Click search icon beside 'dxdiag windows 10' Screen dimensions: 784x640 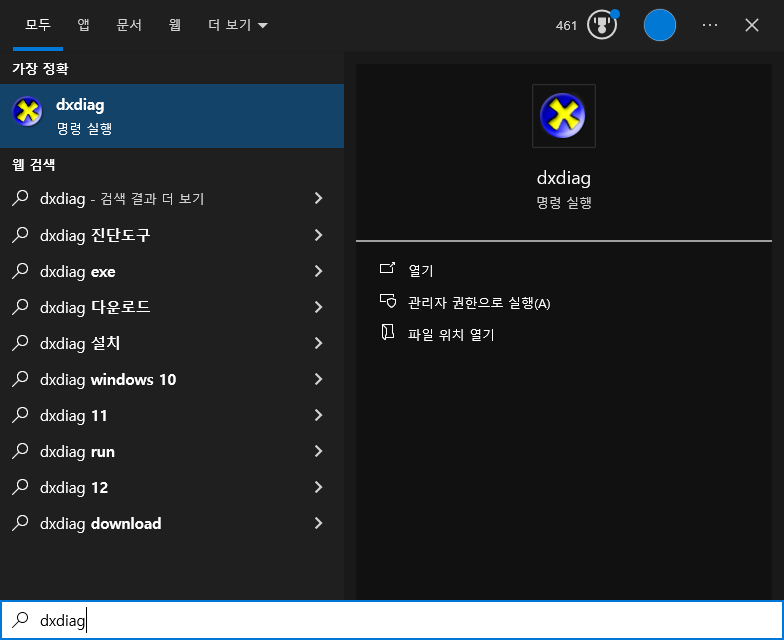[x=20, y=378]
